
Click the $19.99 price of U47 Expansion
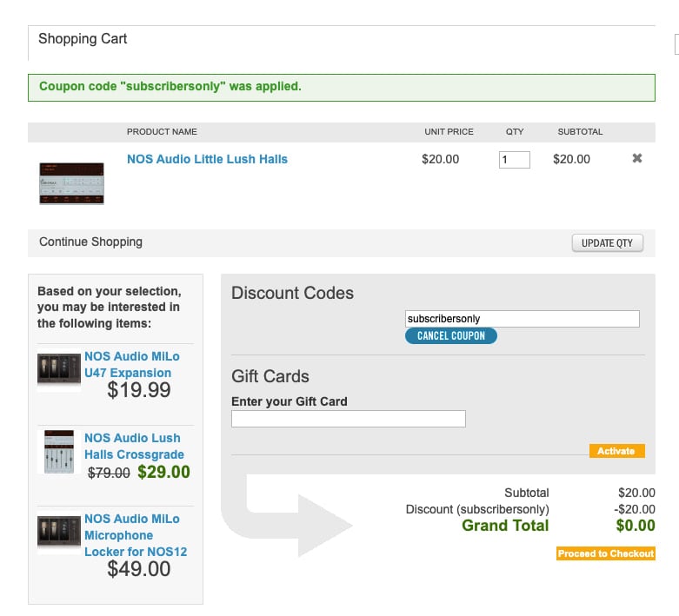tap(138, 389)
